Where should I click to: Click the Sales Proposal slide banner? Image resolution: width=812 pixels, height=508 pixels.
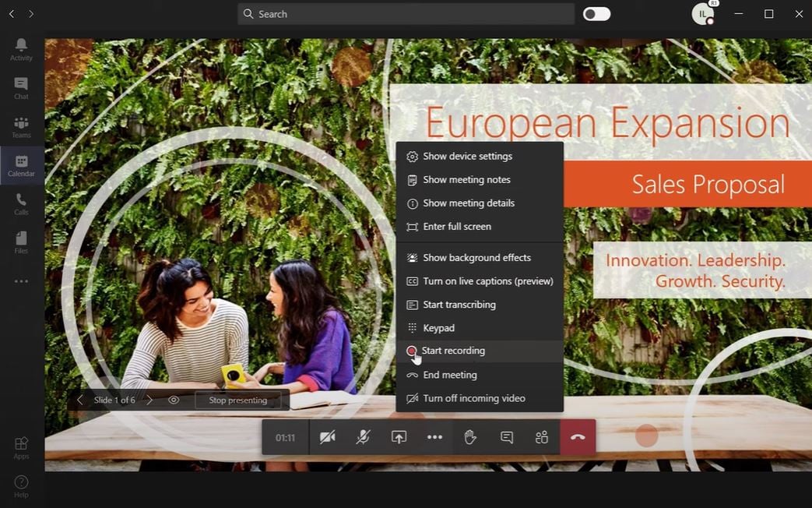(x=687, y=184)
